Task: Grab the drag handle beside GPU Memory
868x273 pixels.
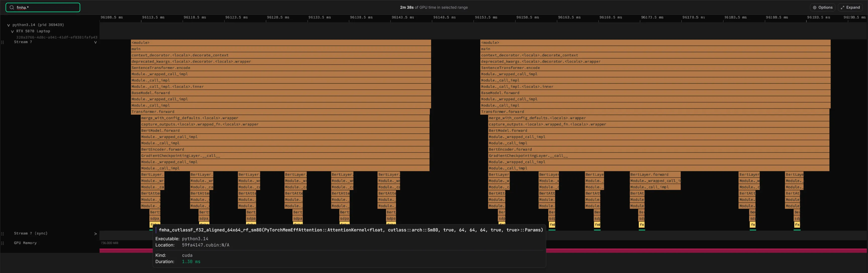Action: point(3,243)
